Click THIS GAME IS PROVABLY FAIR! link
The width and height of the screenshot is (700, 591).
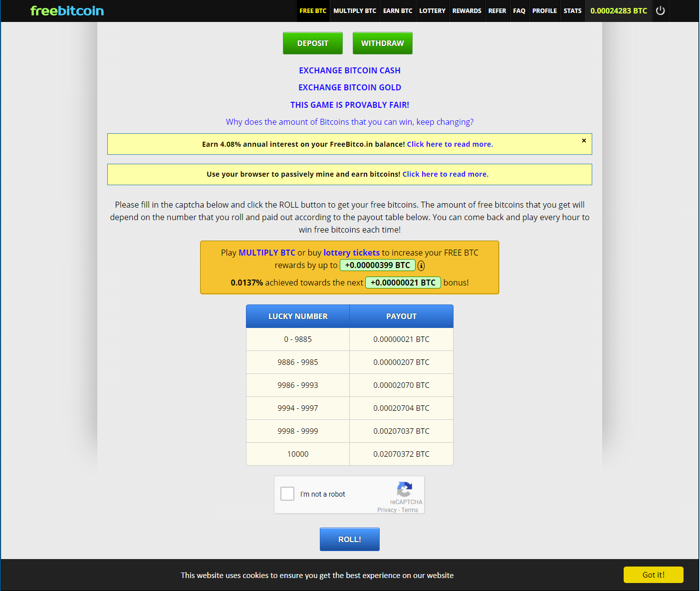350,105
